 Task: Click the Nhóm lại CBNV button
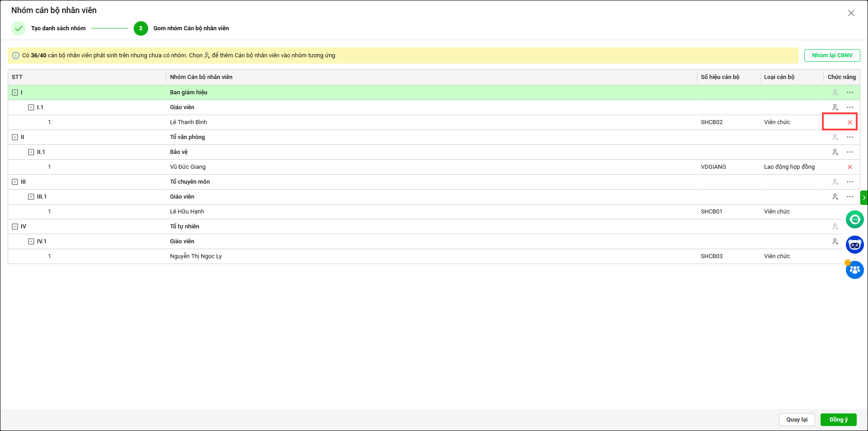coord(832,56)
